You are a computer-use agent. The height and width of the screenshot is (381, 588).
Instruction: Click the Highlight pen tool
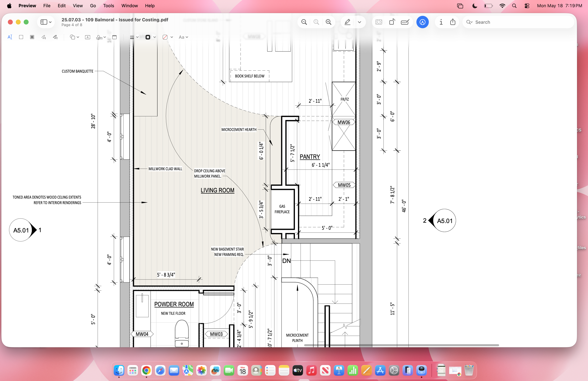347,22
